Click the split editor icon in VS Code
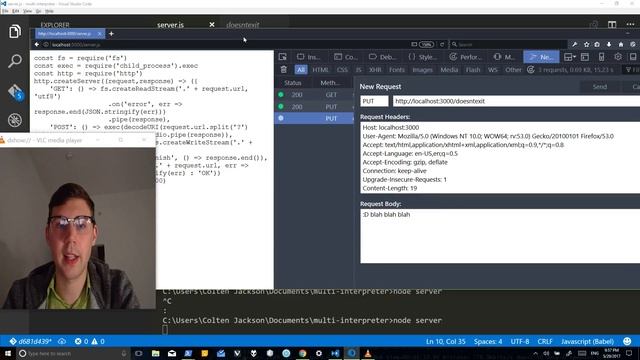Viewport: 640px width, 360px height. [x=612, y=24]
